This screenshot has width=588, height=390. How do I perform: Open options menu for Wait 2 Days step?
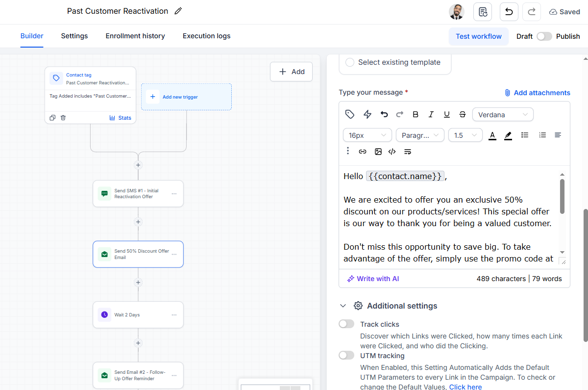click(174, 315)
